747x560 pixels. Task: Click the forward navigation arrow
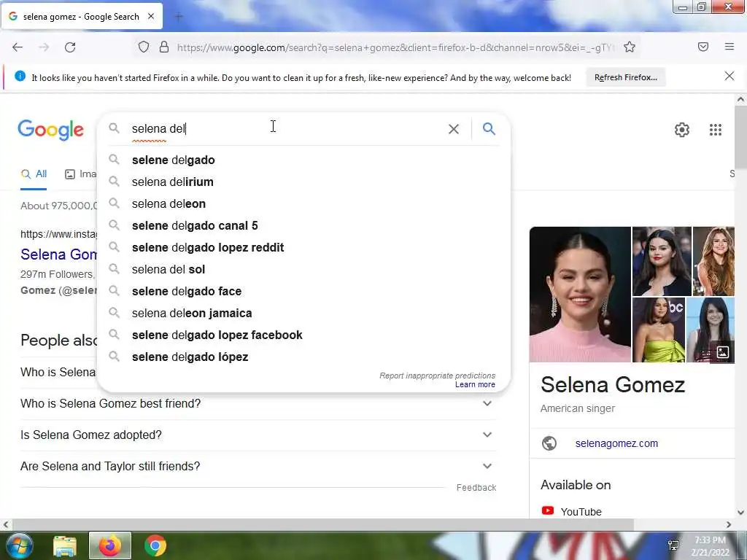point(44,47)
